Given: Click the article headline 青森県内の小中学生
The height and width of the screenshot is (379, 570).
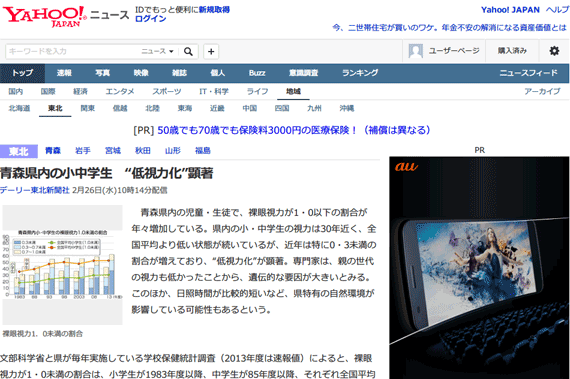Looking at the screenshot, I should (107, 173).
